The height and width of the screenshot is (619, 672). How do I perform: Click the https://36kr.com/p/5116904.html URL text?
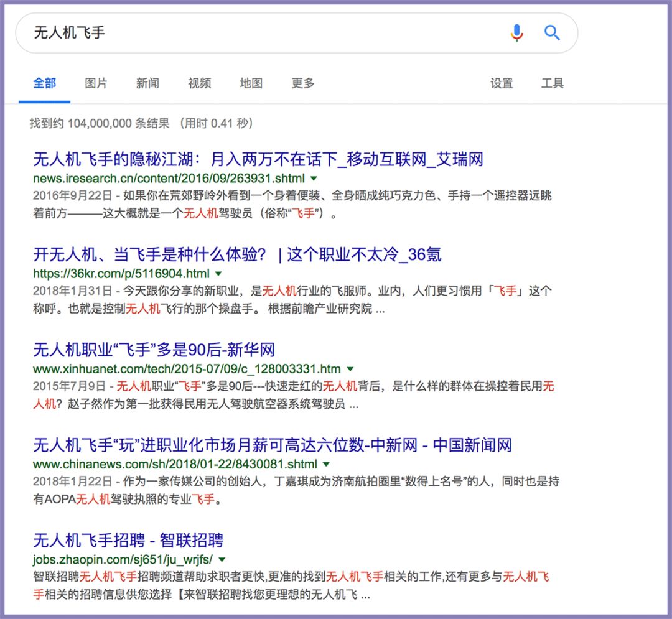121,273
